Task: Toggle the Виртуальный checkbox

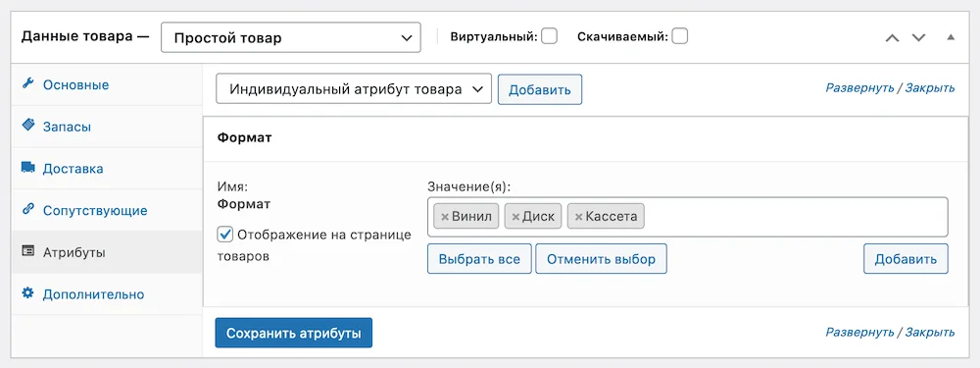Action: [550, 36]
